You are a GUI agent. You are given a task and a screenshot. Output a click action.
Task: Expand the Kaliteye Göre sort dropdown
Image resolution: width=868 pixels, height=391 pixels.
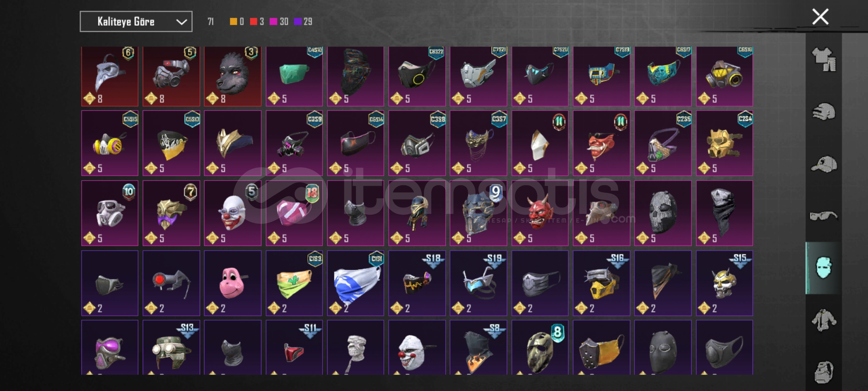click(x=136, y=22)
